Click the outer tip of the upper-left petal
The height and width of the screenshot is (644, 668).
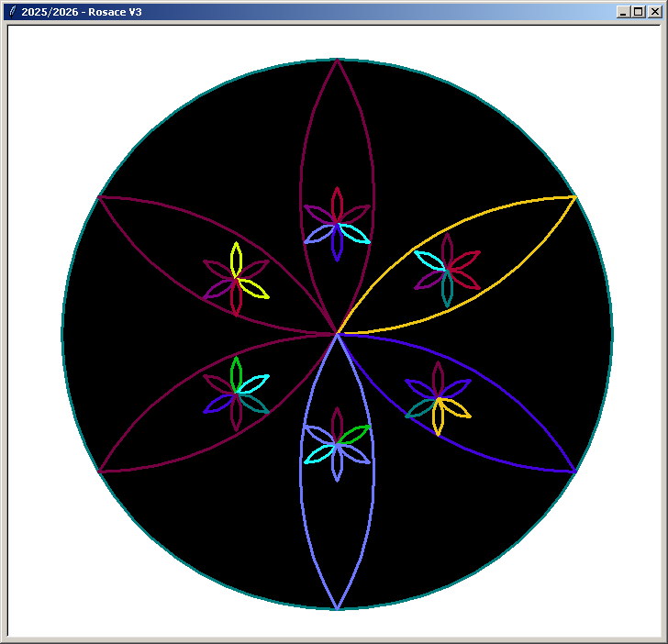tap(100, 196)
